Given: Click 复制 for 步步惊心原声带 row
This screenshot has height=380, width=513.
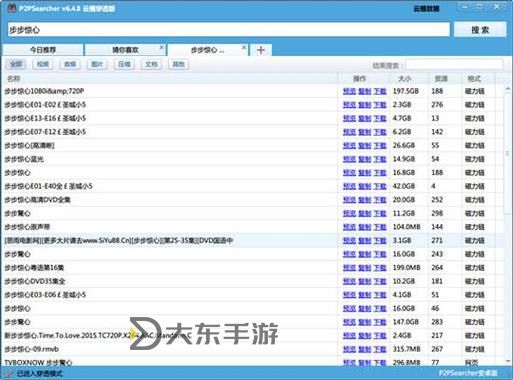Looking at the screenshot, I should [x=364, y=227].
